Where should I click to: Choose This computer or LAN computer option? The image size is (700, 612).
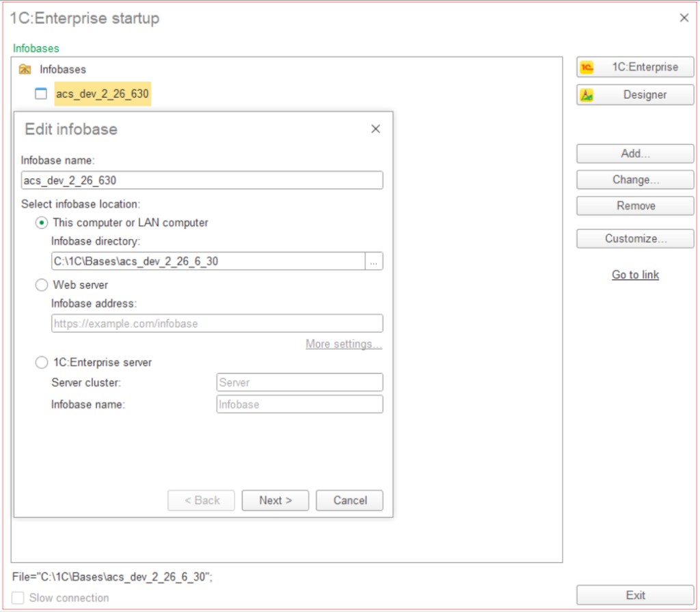[x=42, y=223]
